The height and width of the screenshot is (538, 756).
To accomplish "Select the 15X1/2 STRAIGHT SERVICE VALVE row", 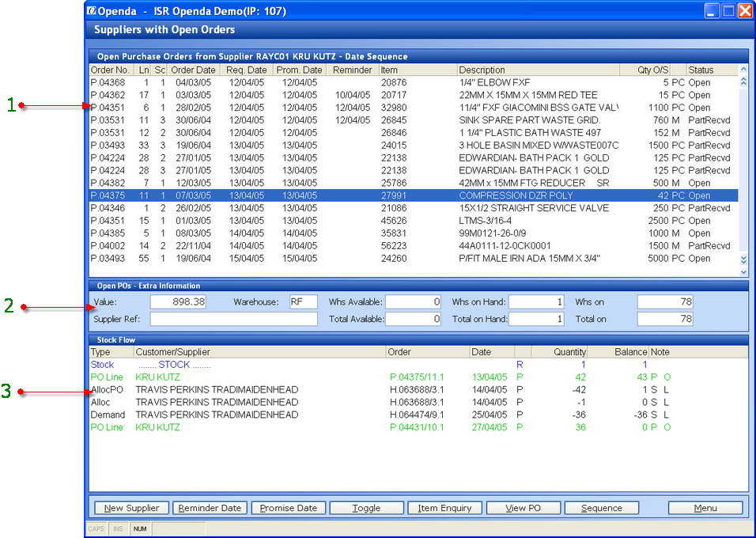I will [x=414, y=208].
